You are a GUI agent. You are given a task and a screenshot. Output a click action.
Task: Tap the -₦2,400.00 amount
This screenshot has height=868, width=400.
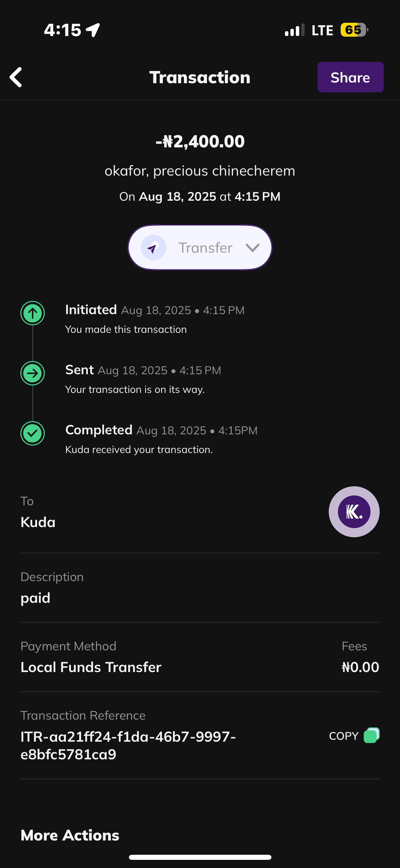[x=200, y=141]
